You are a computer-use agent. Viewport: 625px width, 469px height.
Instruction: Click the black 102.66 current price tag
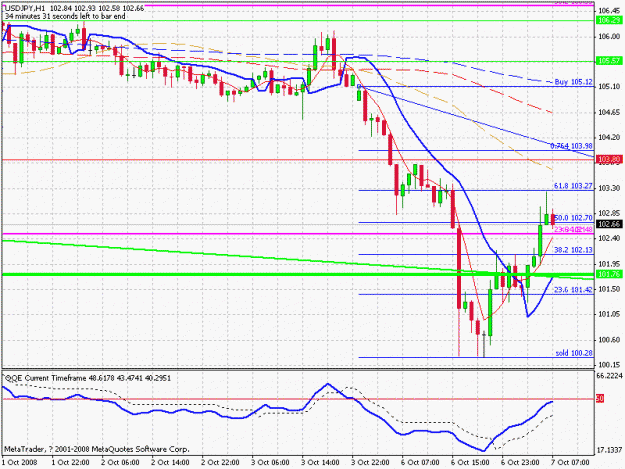[x=609, y=224]
